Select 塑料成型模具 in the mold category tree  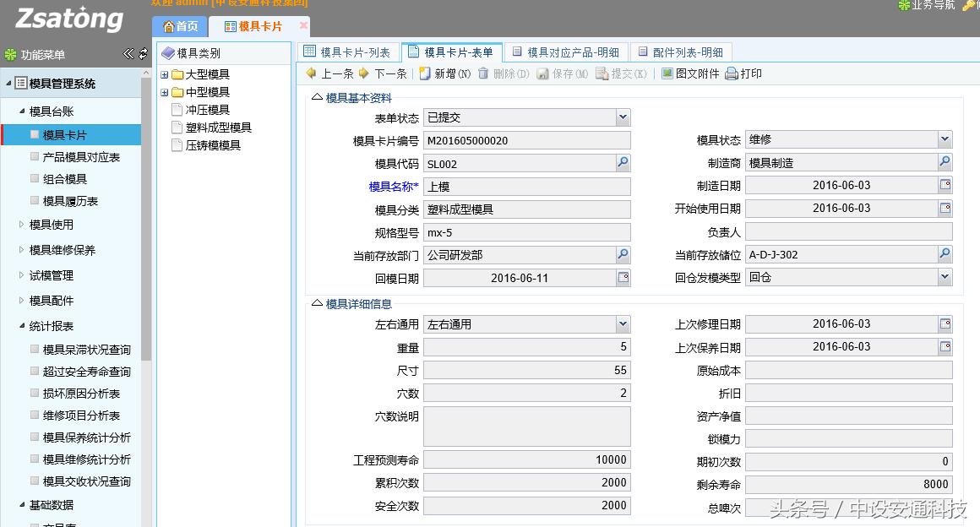click(x=217, y=128)
